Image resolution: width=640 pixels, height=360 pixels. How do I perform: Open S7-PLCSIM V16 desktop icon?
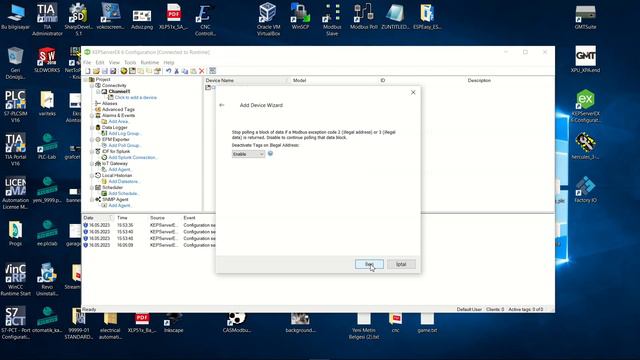point(15,106)
